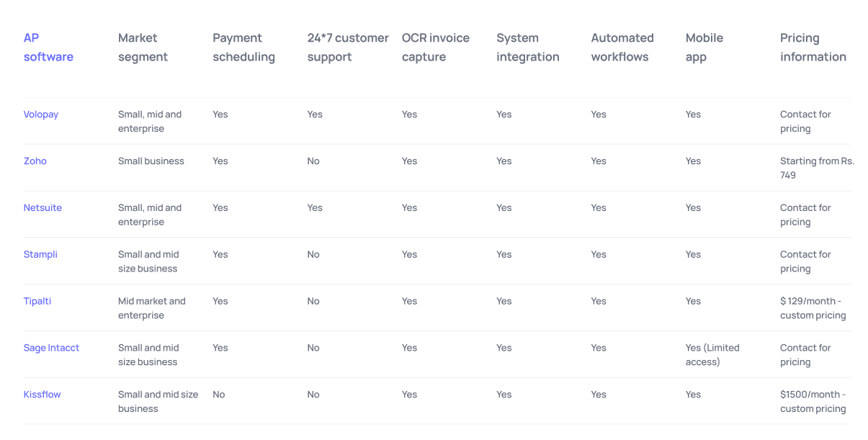Select Volopay's 'Contact for pricing' cell

click(805, 122)
